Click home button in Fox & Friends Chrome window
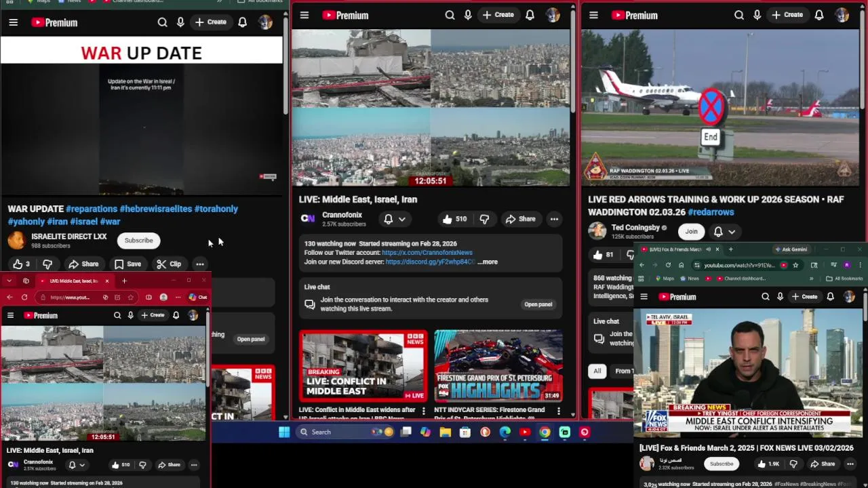 (x=682, y=265)
